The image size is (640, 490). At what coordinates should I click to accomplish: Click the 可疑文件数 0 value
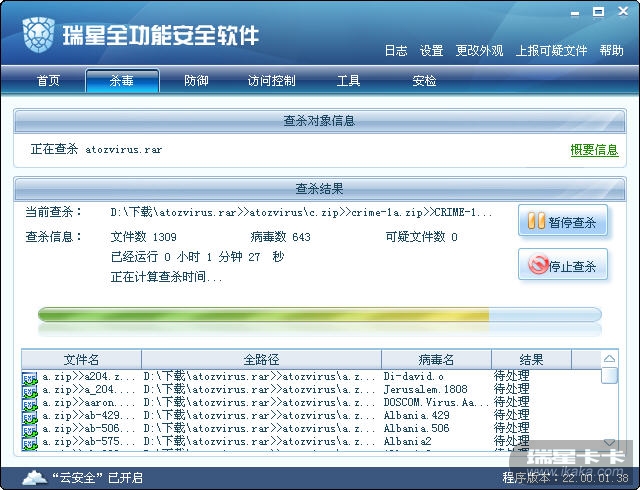[422, 237]
